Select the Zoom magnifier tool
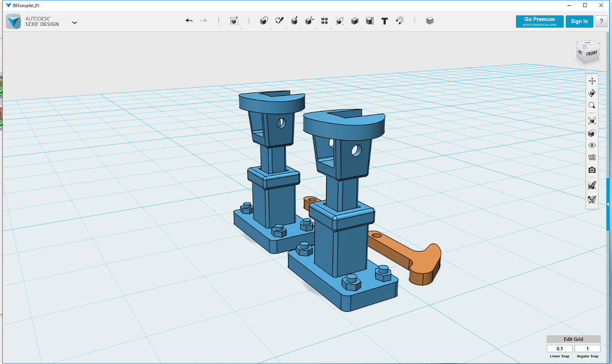 (592, 106)
